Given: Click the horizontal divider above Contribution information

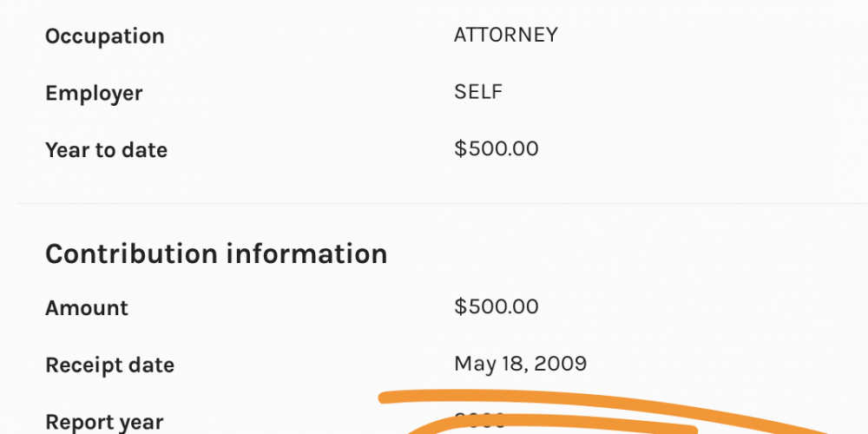Looking at the screenshot, I should click(x=434, y=204).
